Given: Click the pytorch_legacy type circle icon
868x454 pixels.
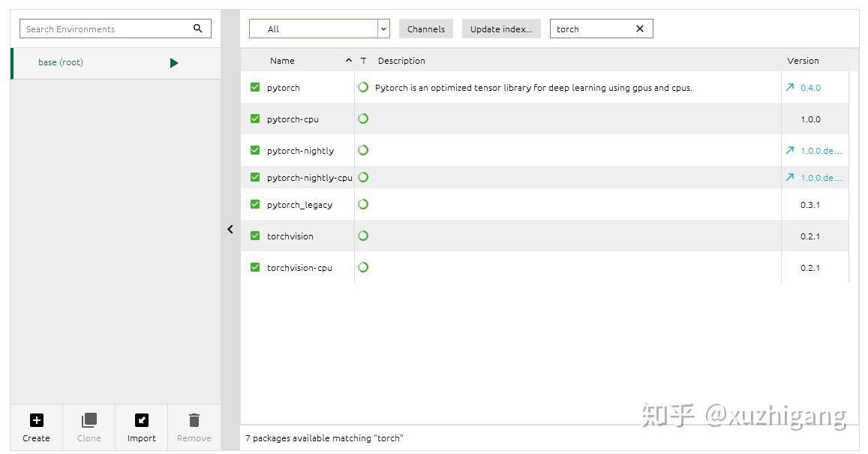Looking at the screenshot, I should (363, 204).
